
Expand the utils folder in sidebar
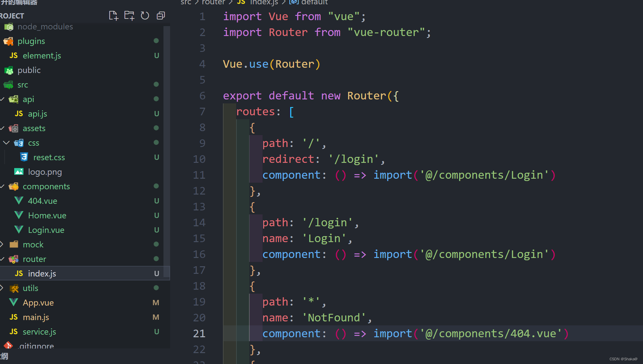click(x=4, y=288)
